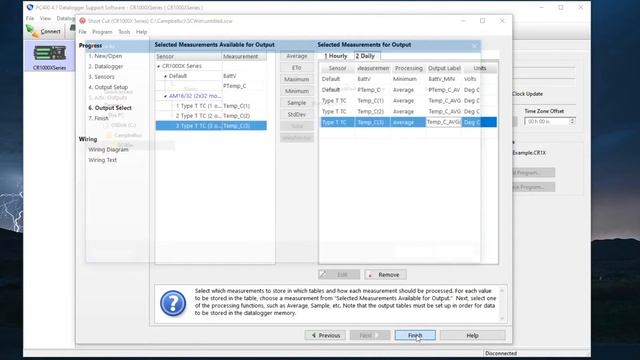Open the Wiring Diagram link

[x=108, y=149]
